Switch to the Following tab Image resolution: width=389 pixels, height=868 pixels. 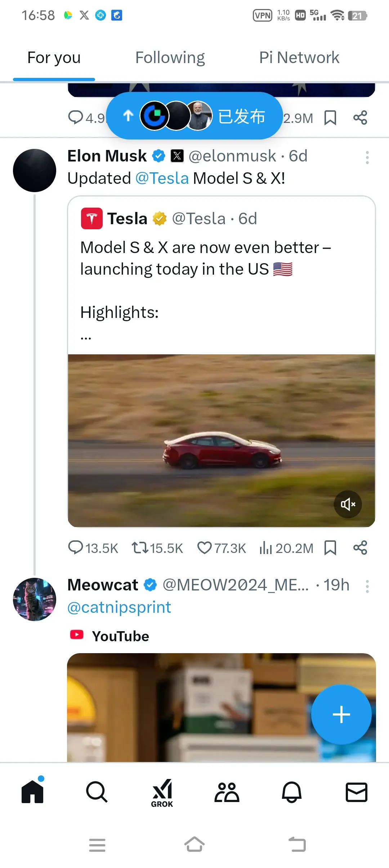click(x=170, y=58)
